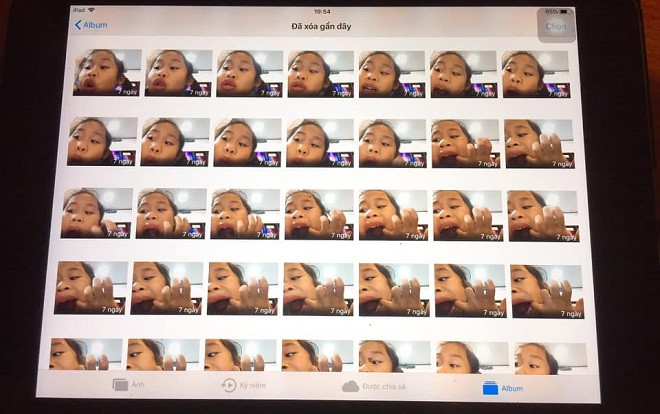Open fourth photo in the top row
Image resolution: width=660 pixels, height=414 pixels.
point(321,73)
